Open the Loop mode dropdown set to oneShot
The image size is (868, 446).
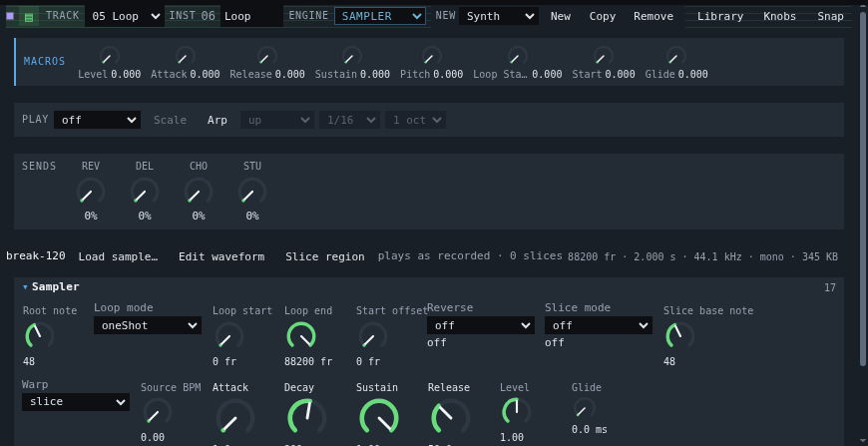click(x=148, y=325)
